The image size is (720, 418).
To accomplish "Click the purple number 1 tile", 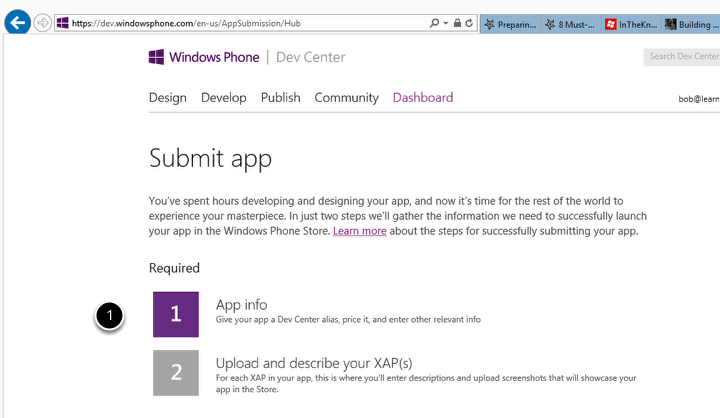I will pyautogui.click(x=176, y=314).
